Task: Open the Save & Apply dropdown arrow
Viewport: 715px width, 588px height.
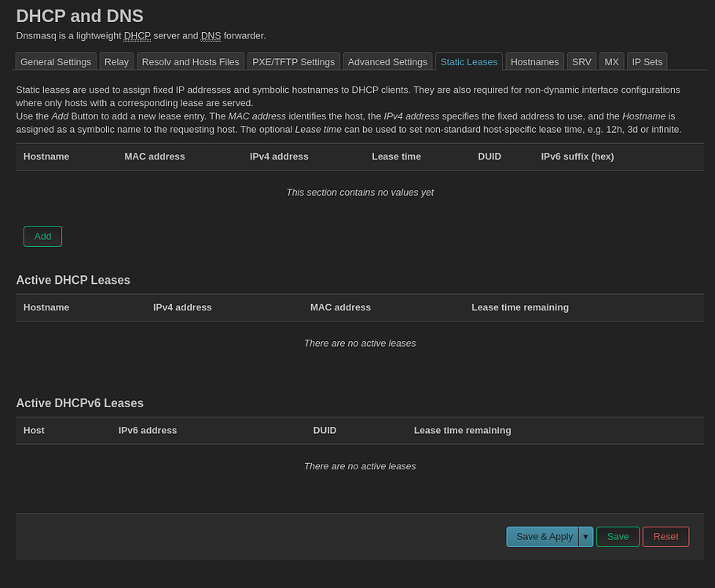Action: click(585, 536)
